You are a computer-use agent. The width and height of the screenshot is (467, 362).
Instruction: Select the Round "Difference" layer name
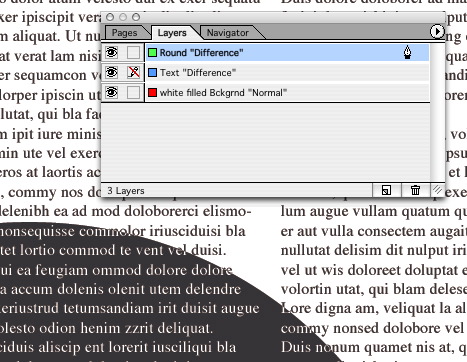[x=201, y=53]
